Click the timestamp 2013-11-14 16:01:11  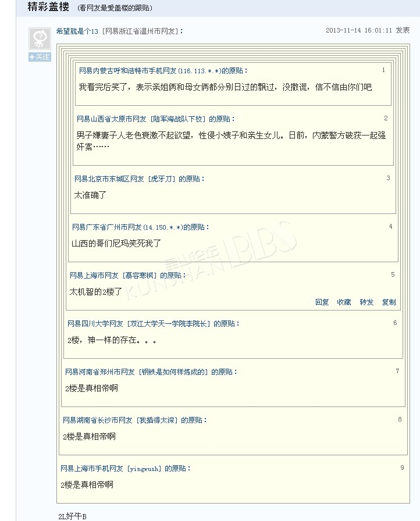(359, 30)
